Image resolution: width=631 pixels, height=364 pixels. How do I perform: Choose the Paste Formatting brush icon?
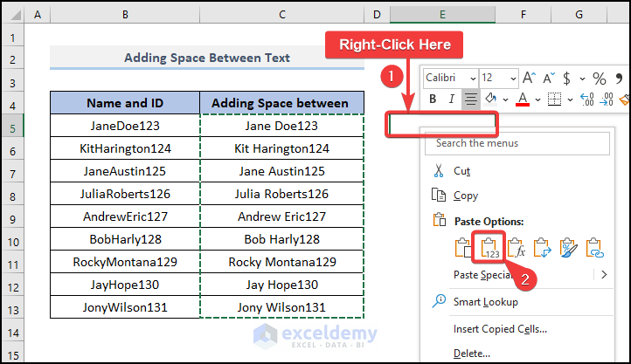[569, 248]
